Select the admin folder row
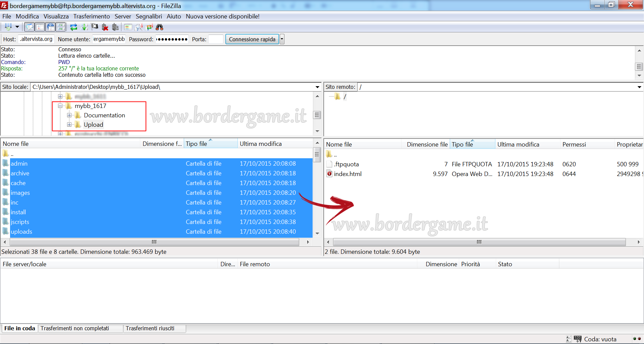The width and height of the screenshot is (644, 344). [157, 164]
